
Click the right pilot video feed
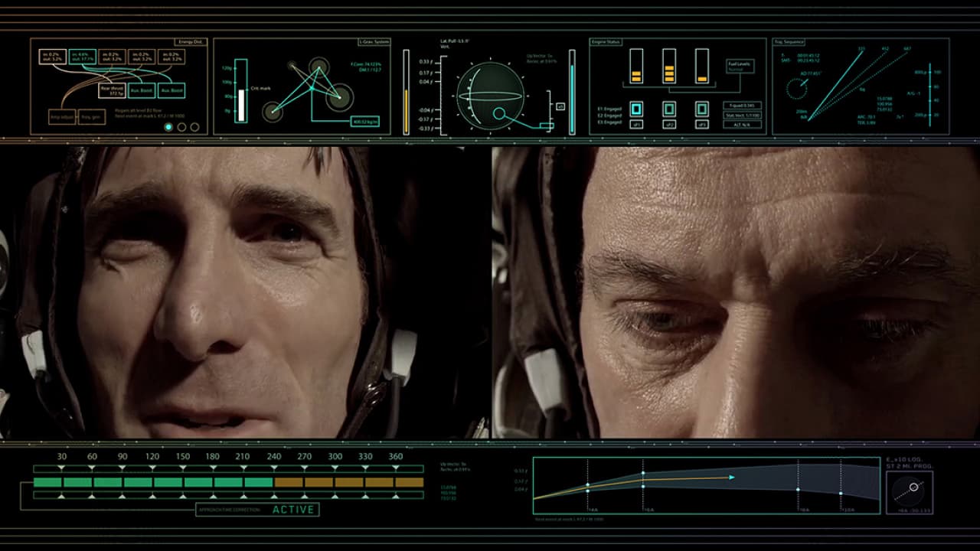(x=736, y=292)
